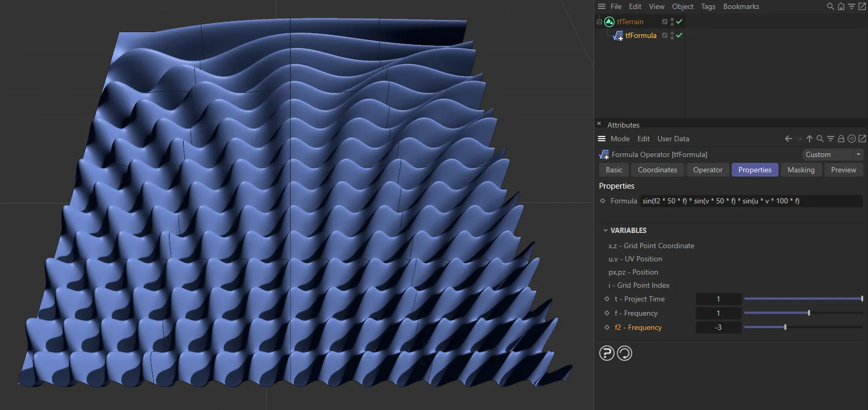Open the Operator tab
The width and height of the screenshot is (868, 410).
pyautogui.click(x=707, y=170)
